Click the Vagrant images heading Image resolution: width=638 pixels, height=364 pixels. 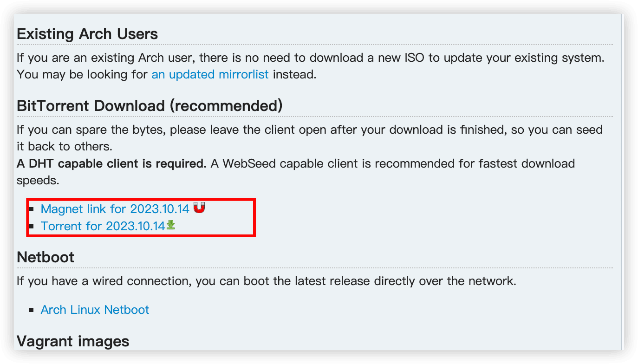tap(72, 341)
